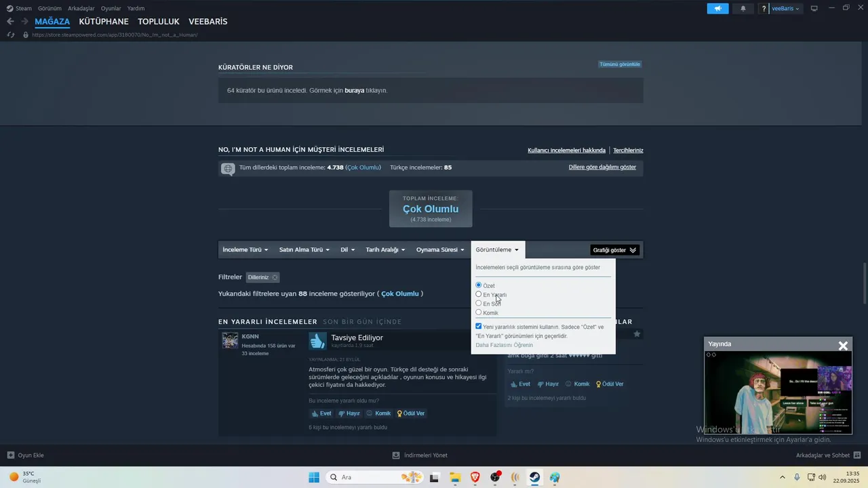Open the Windows Start menu

(x=314, y=477)
